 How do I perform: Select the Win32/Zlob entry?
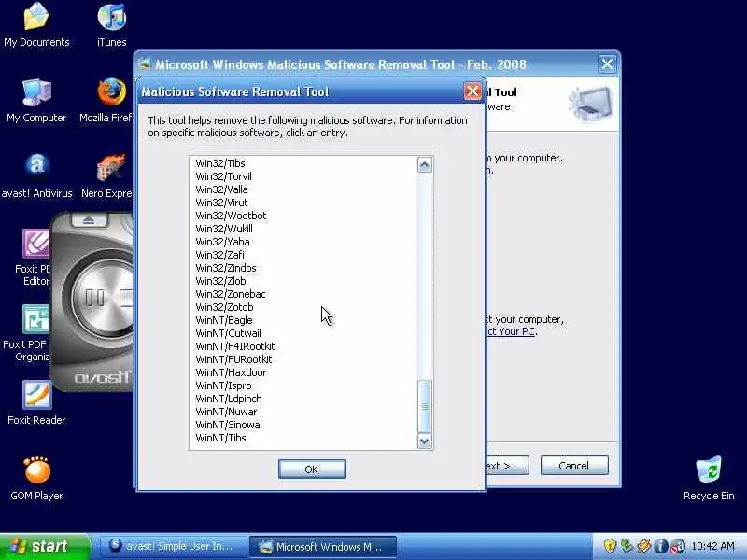[220, 281]
